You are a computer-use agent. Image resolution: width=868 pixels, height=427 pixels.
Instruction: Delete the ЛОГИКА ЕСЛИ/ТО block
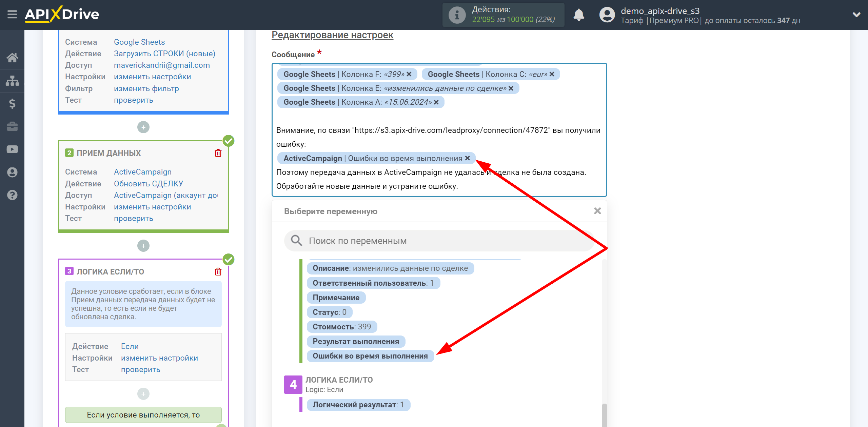tap(218, 272)
